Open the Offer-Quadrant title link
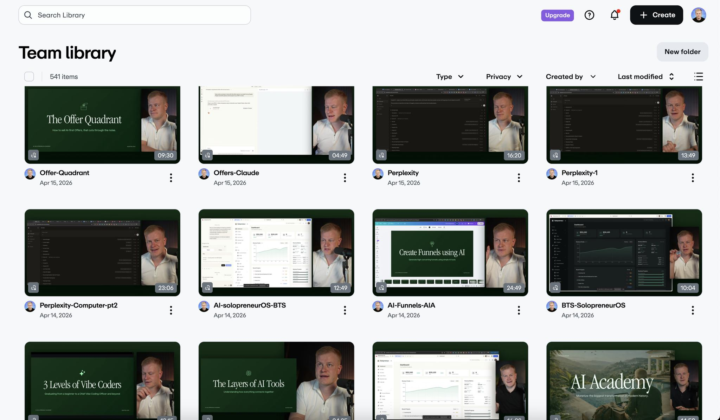720x420 pixels. [64, 173]
